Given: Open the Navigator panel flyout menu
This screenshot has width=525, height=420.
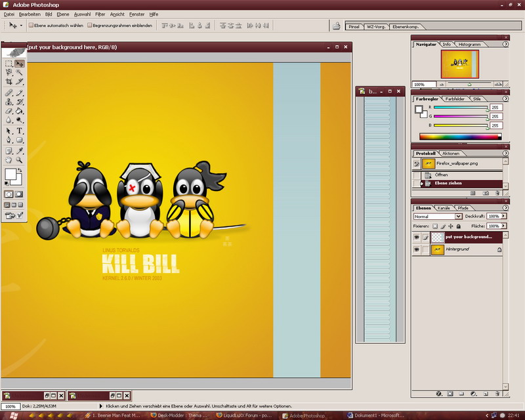Looking at the screenshot, I should (505, 44).
